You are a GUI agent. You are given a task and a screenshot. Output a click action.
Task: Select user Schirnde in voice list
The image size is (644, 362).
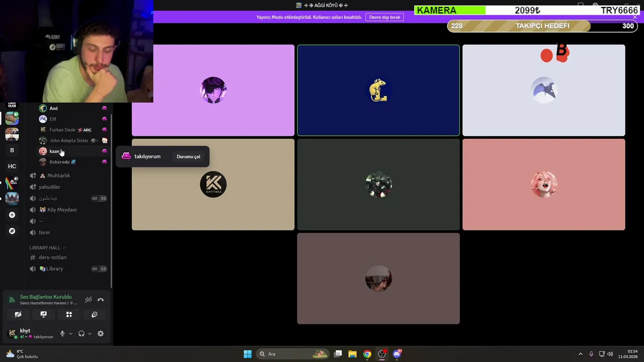pyautogui.click(x=73, y=162)
